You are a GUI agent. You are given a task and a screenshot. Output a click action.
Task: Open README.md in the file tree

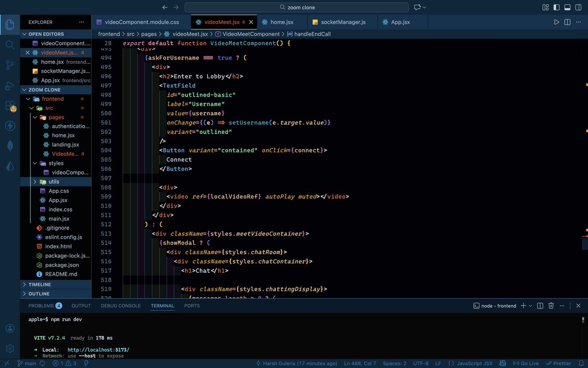pyautogui.click(x=55, y=274)
